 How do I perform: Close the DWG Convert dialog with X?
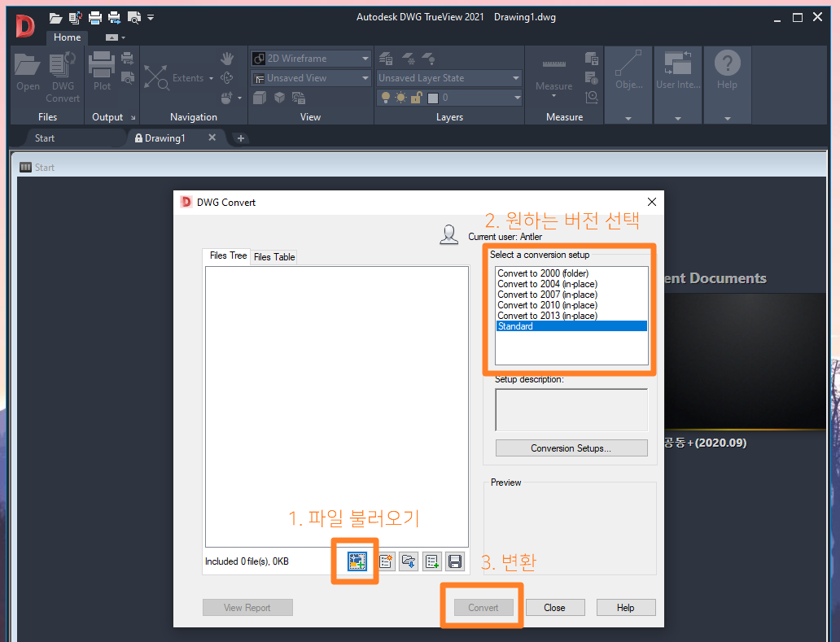click(651, 202)
